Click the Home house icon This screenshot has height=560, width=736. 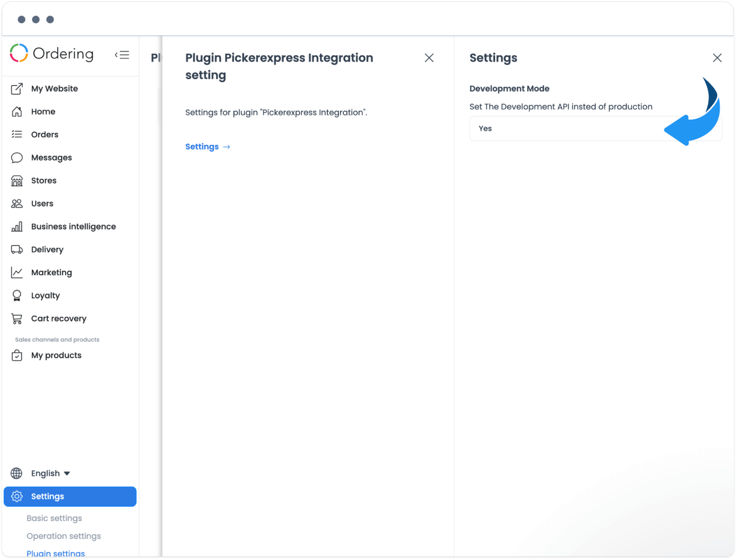coord(17,112)
